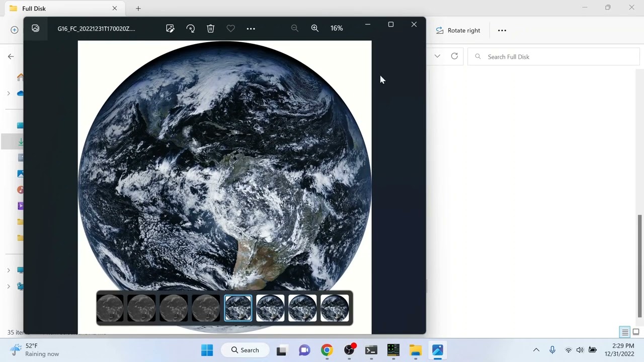This screenshot has width=644, height=362.
Task: Click the Search Full Disk field
Action: tap(553, 57)
